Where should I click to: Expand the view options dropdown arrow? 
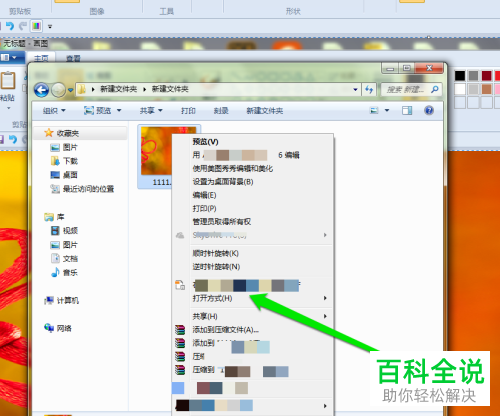(387, 110)
